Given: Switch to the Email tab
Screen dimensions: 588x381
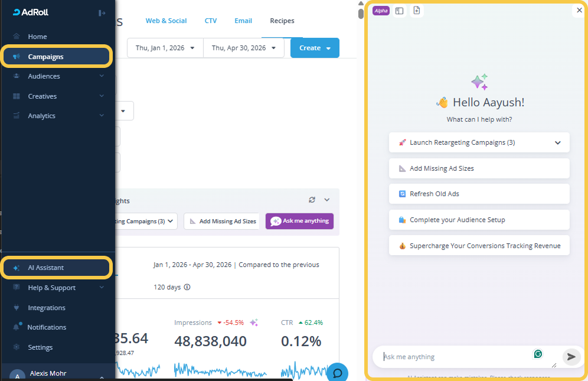Looking at the screenshot, I should click(243, 21).
